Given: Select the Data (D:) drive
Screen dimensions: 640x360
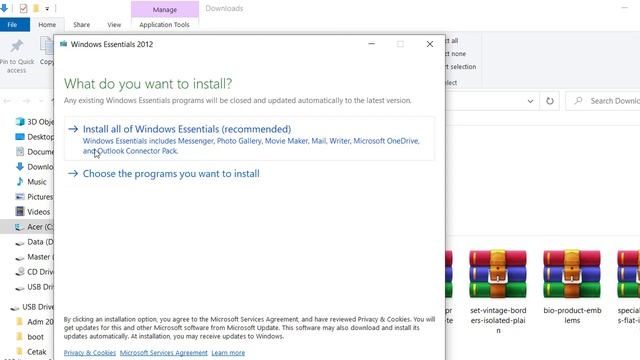Looking at the screenshot, I should (x=33, y=242).
